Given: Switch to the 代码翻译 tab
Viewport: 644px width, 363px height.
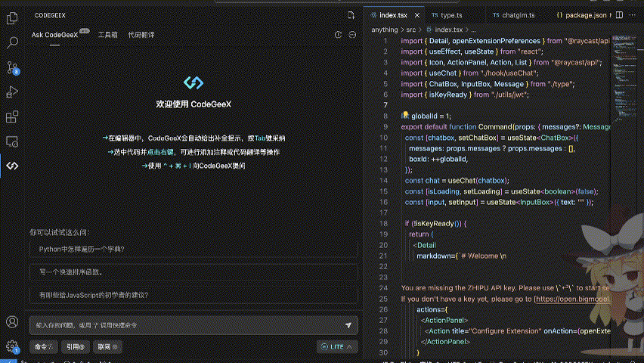Looking at the screenshot, I should 141,35.
